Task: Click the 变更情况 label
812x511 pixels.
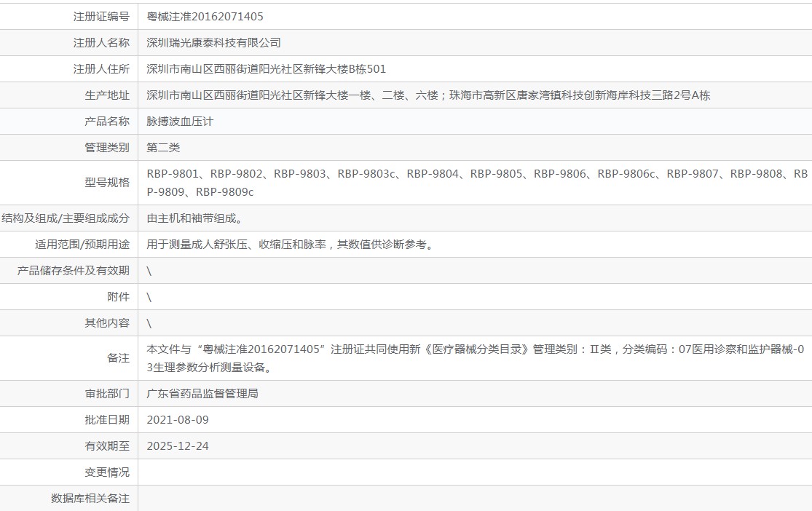Action: click(107, 472)
